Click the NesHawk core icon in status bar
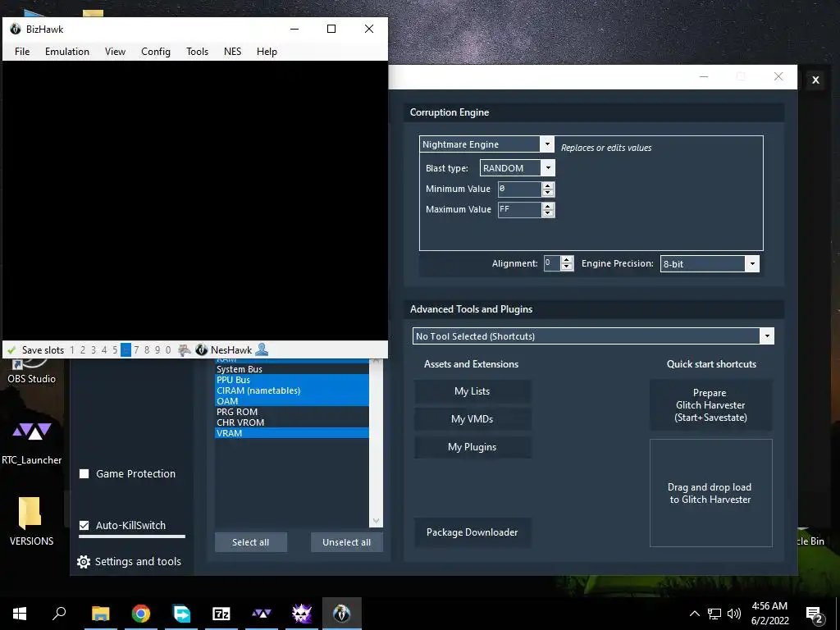840x630 pixels. (202, 349)
